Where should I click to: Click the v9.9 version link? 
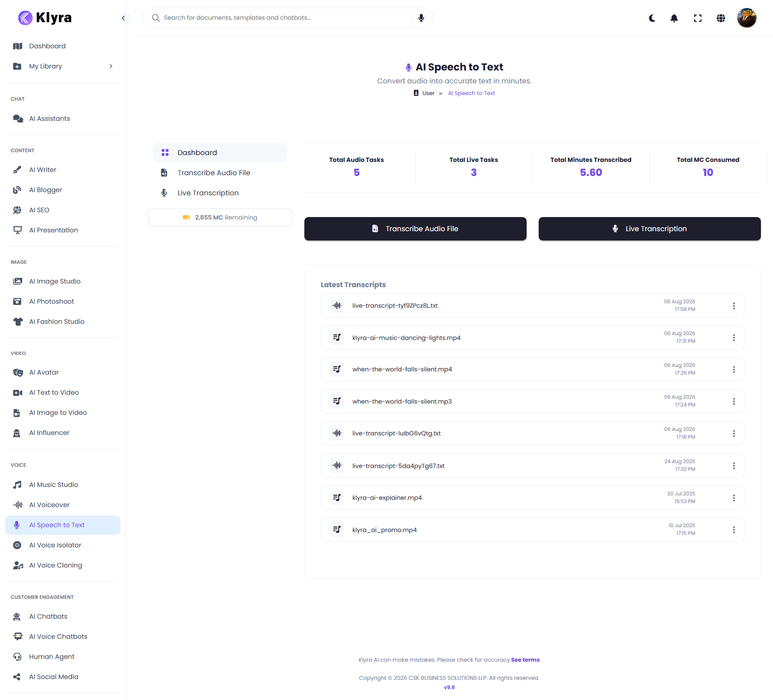(x=449, y=687)
